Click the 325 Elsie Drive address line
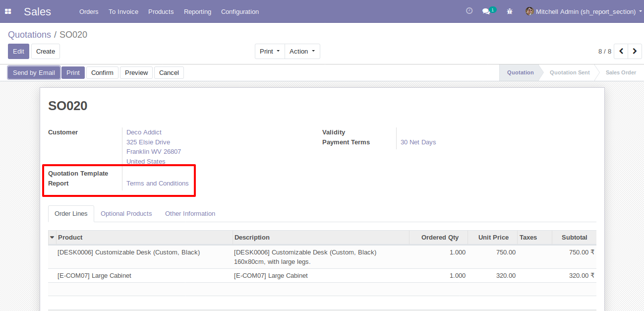644x311 pixels. coord(148,142)
